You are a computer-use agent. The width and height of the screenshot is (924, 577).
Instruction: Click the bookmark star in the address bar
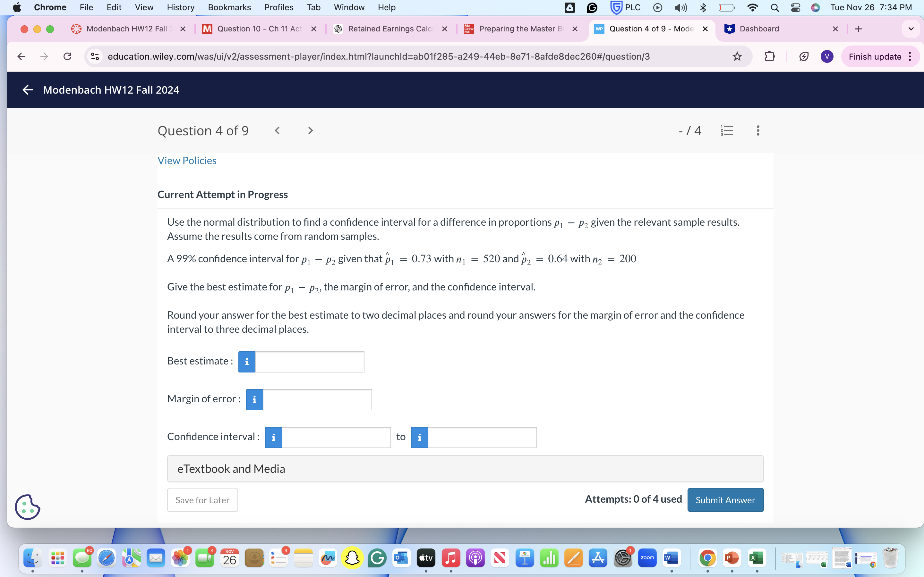point(737,56)
